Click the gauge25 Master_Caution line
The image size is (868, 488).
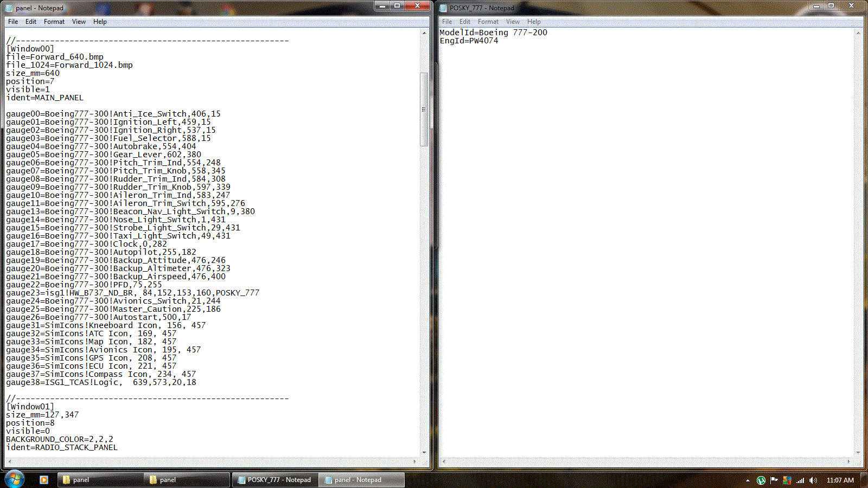[x=113, y=309]
